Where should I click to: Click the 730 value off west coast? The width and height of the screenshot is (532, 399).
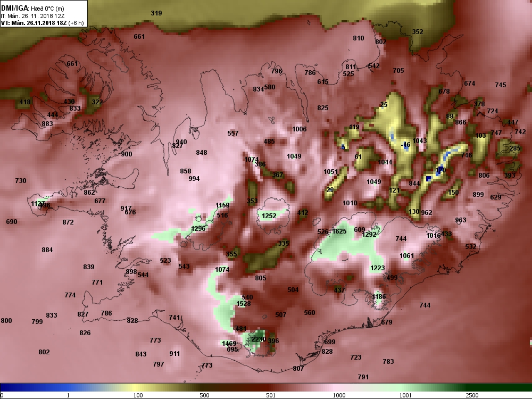pyautogui.click(x=21, y=181)
